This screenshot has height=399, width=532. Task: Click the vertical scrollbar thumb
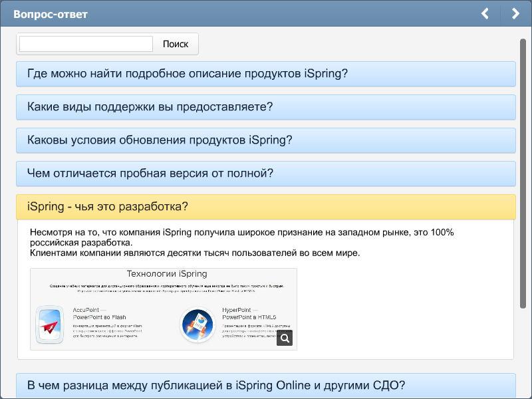pyautogui.click(x=523, y=174)
